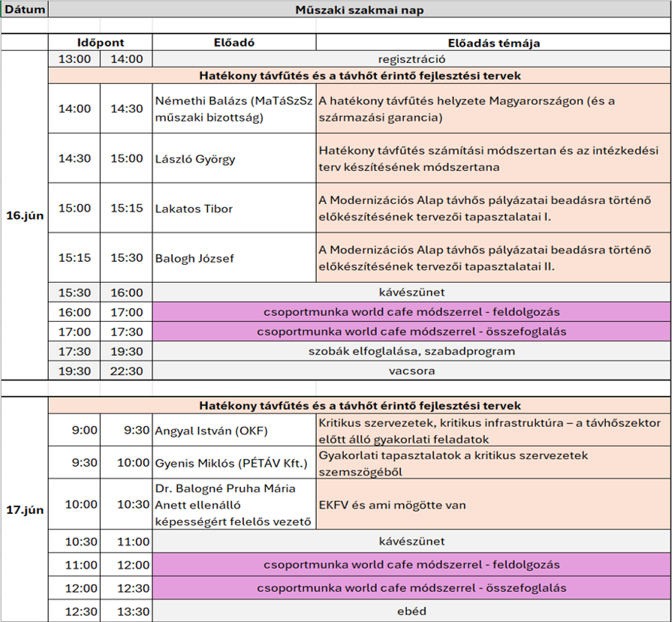Click the '17.jún' date cell

pos(25,509)
